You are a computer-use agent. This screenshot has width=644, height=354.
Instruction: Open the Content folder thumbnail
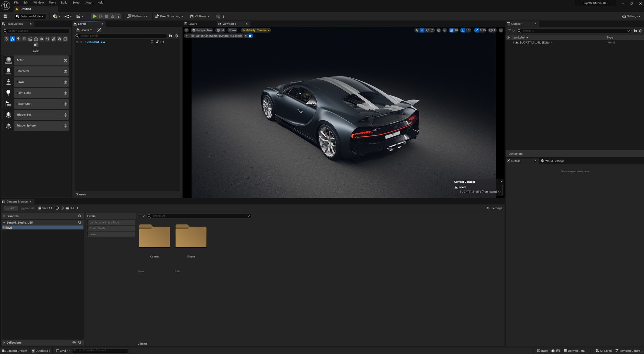click(x=155, y=236)
